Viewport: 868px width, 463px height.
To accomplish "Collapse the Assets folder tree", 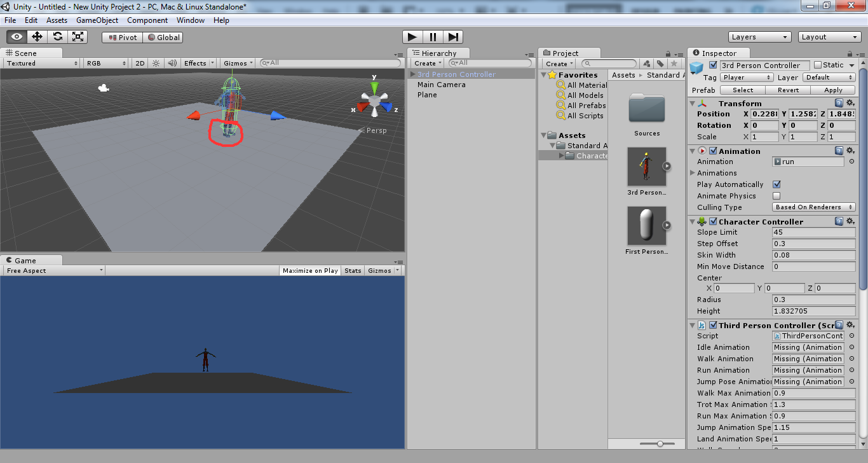I will click(x=545, y=135).
